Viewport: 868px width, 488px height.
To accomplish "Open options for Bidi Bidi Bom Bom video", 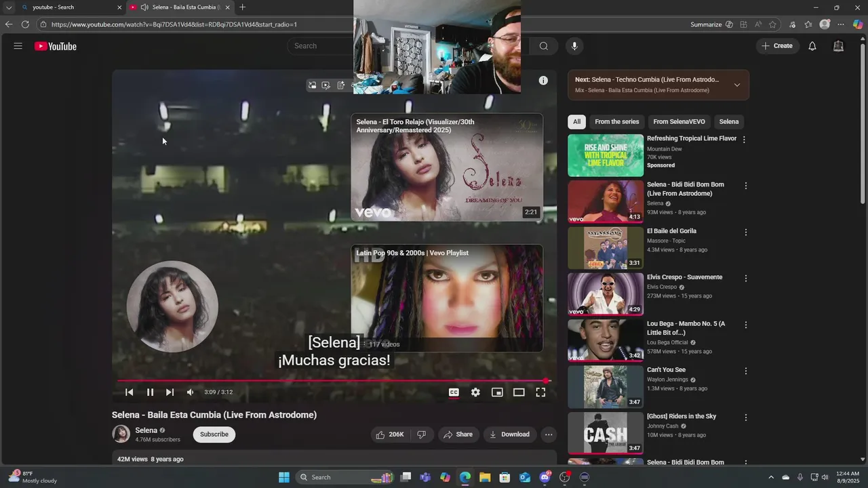I will coord(746,186).
